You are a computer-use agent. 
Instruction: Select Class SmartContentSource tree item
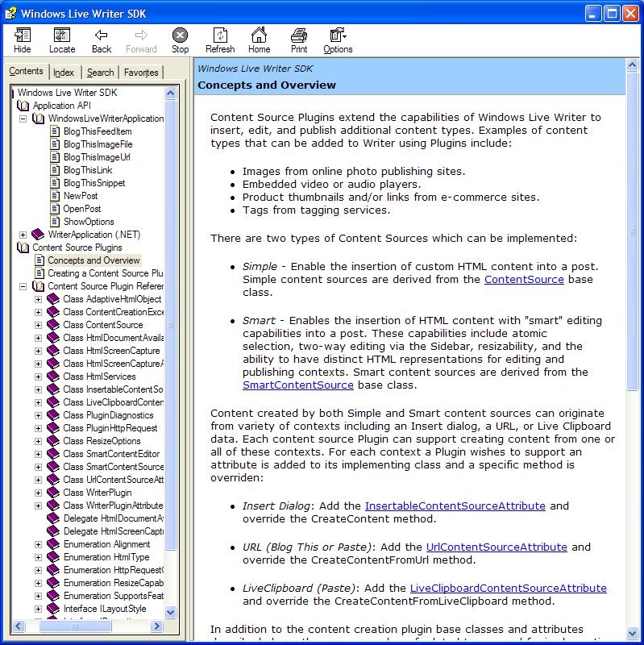(113, 467)
